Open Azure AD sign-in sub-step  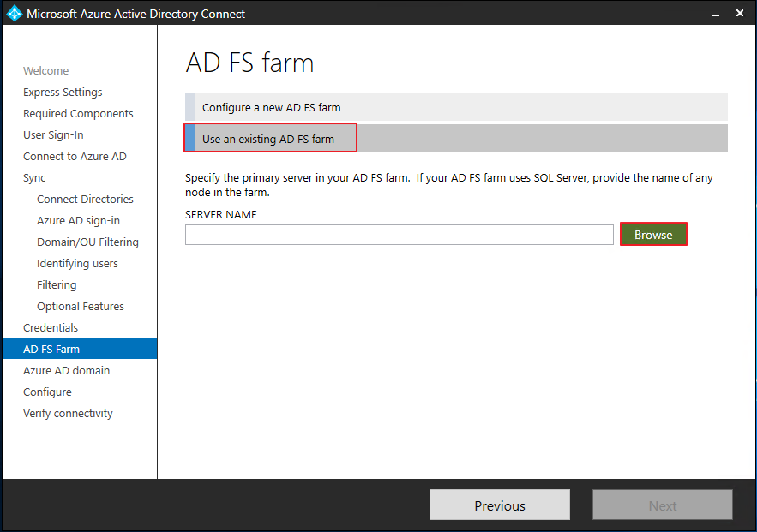78,220
